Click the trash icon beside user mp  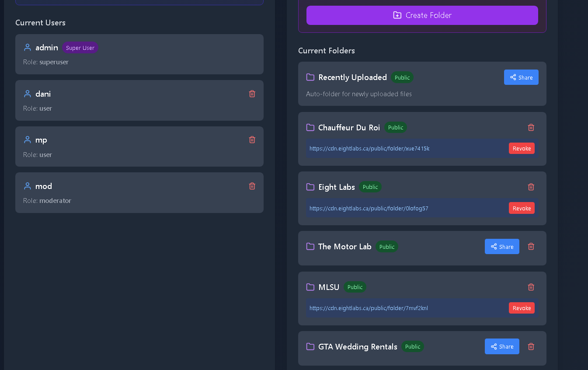tap(252, 140)
